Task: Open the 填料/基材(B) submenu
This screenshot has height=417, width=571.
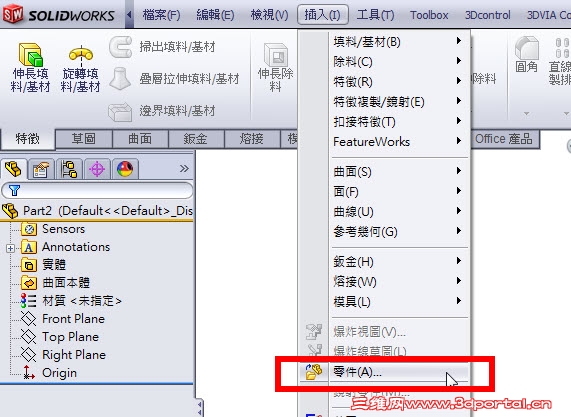Action: point(399,42)
